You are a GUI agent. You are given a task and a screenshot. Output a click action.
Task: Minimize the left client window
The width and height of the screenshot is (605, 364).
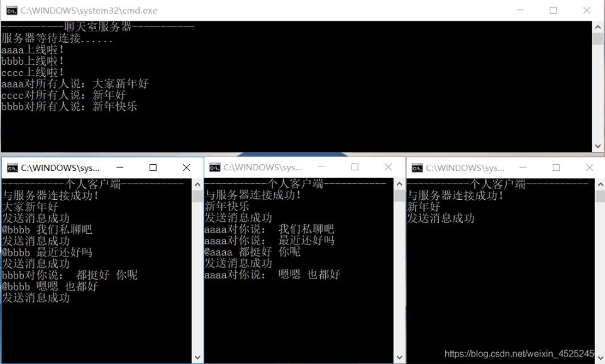click(119, 167)
